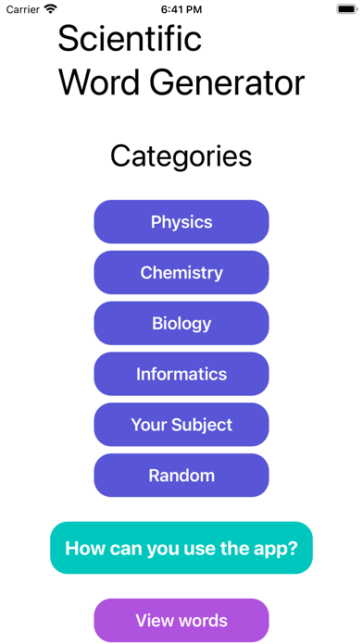This screenshot has height=644, width=363.
Task: Pick the Informatics category button
Action: [181, 374]
